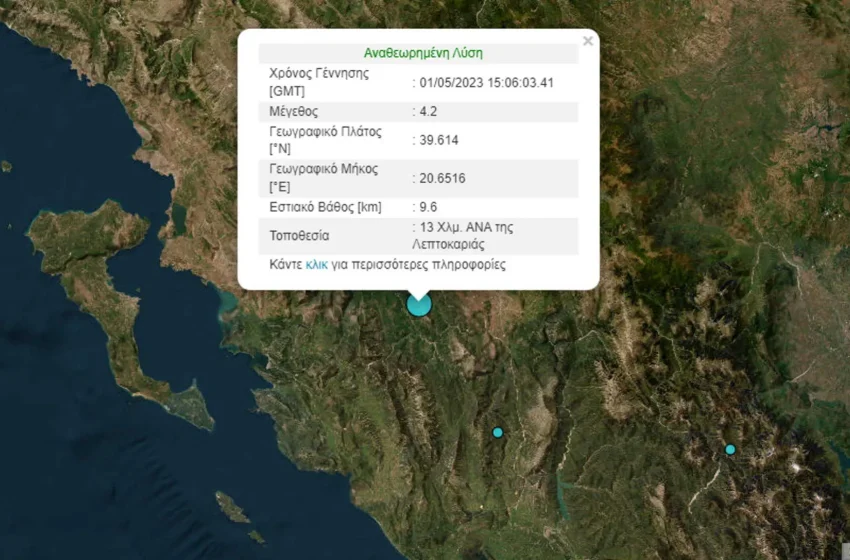Viewport: 850px width, 560px height.
Task: Click the focal depth value 9.6
Action: click(x=428, y=207)
